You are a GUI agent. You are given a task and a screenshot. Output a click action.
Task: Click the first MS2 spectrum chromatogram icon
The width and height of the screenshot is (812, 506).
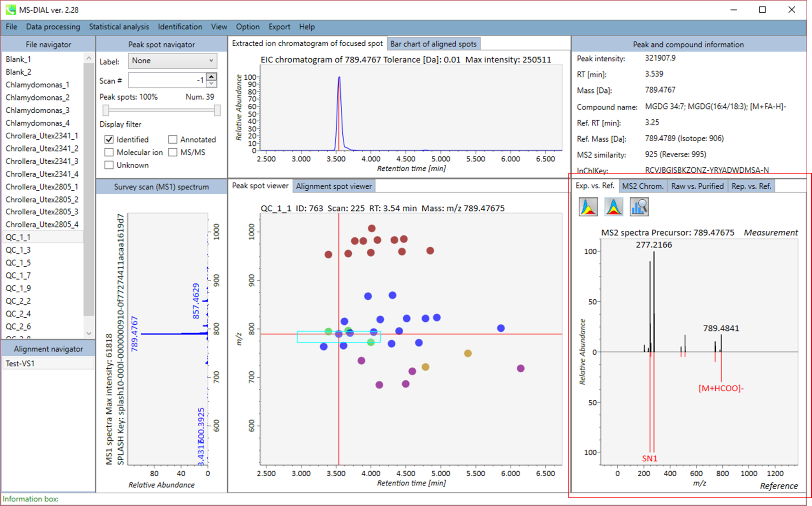(x=588, y=207)
